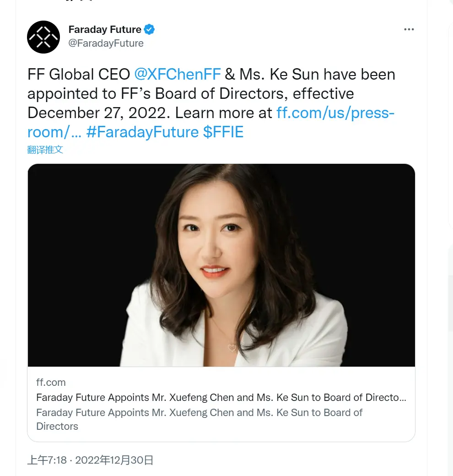Click 翻译推文 to translate the tweet

pyautogui.click(x=45, y=150)
